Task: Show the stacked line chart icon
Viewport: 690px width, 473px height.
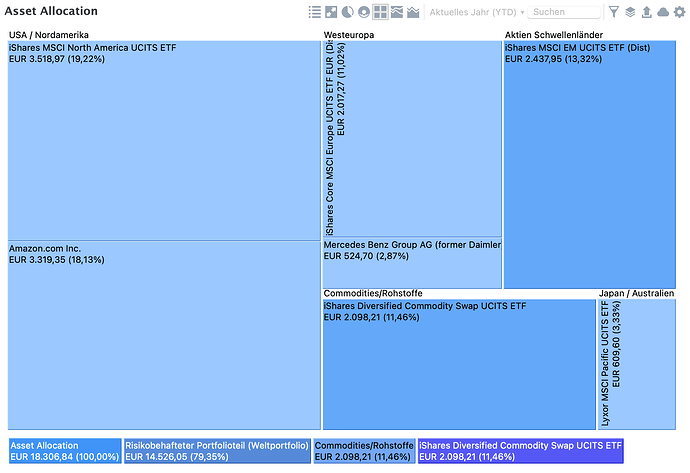Action: click(413, 12)
